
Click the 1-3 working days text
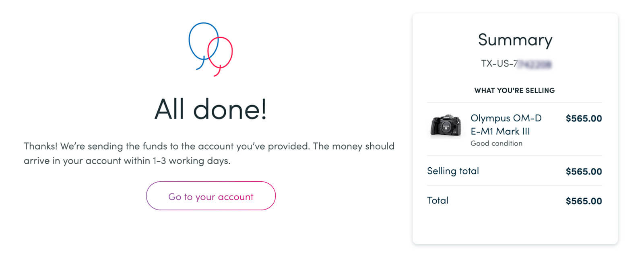pos(191,161)
